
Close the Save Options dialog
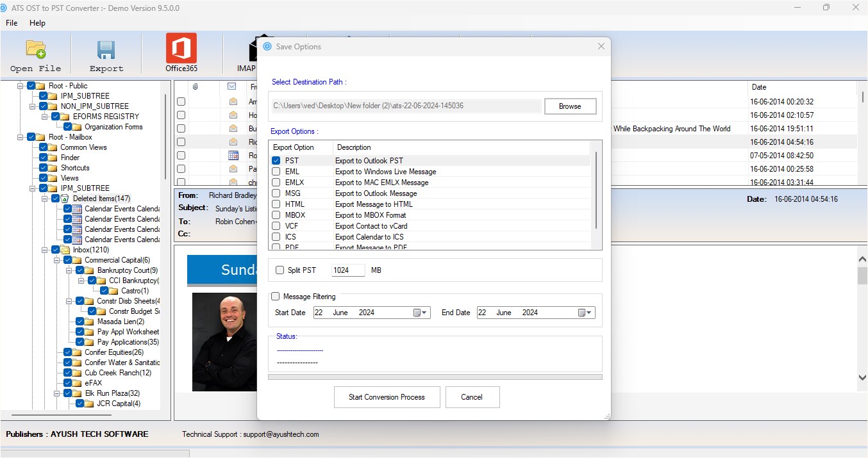point(601,46)
